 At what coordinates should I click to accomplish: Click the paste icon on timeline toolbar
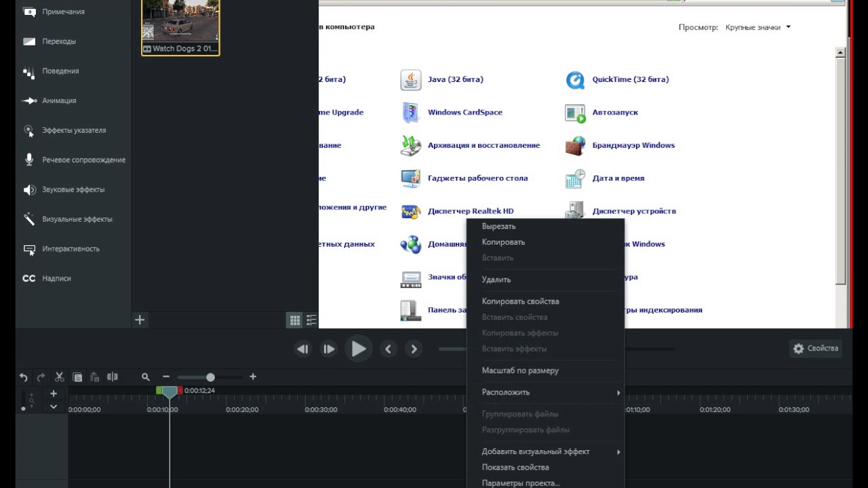click(x=95, y=377)
